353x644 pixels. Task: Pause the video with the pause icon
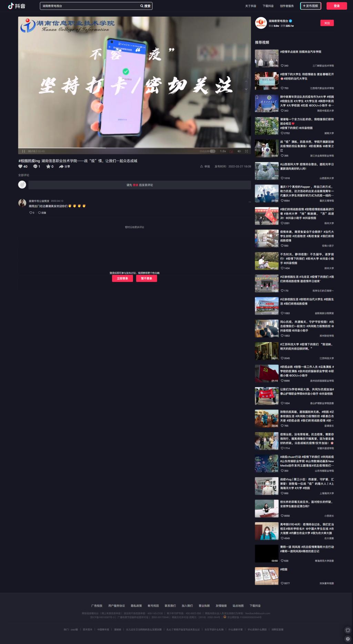23,151
